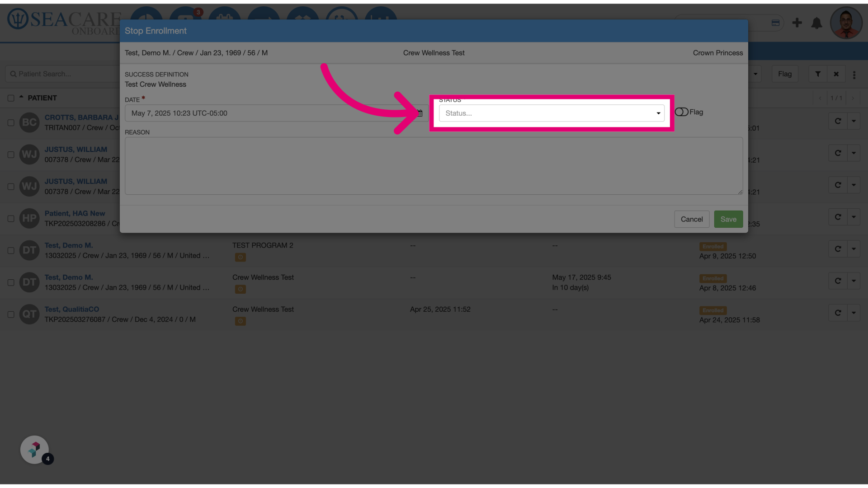
Task: Open the Status dropdown
Action: tap(552, 113)
